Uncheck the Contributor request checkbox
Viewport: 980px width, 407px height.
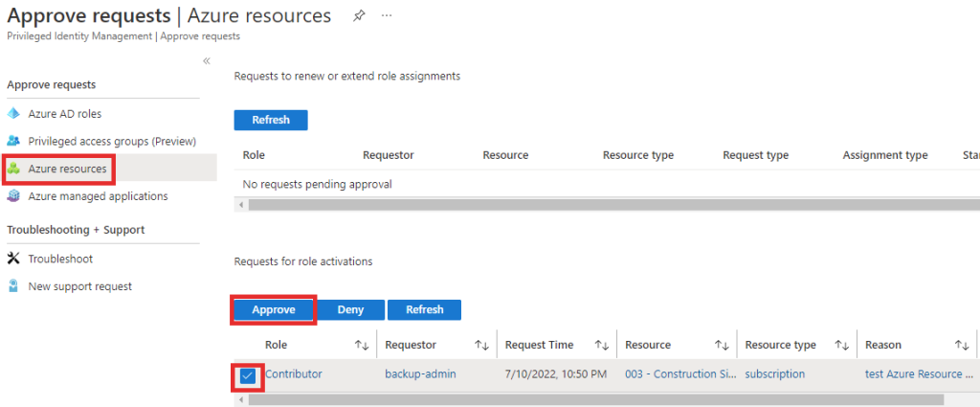[248, 375]
